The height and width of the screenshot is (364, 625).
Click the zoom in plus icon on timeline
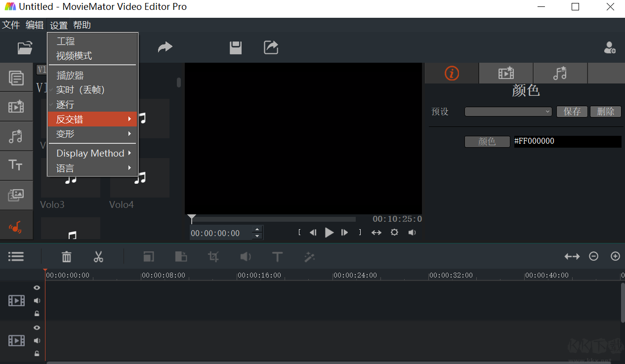[615, 256]
